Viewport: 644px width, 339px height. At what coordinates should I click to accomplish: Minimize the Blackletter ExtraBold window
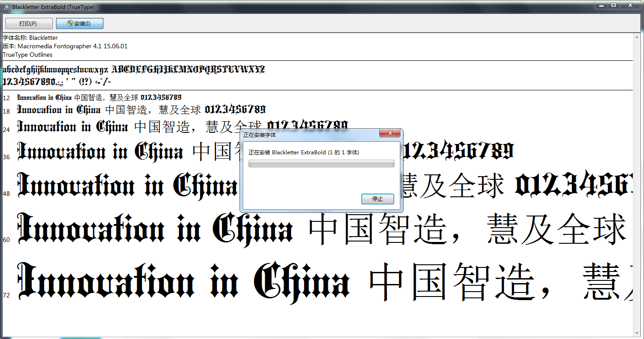coord(601,5)
